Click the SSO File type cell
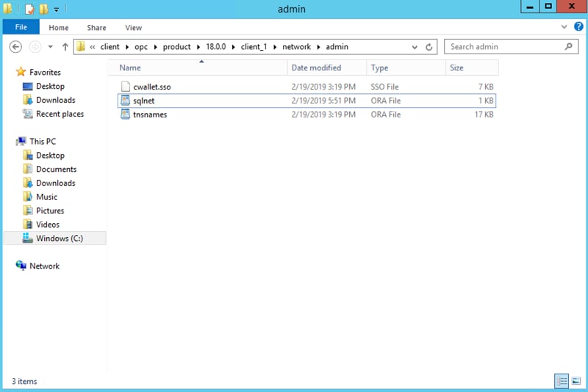Image resolution: width=588 pixels, height=392 pixels. (x=384, y=87)
